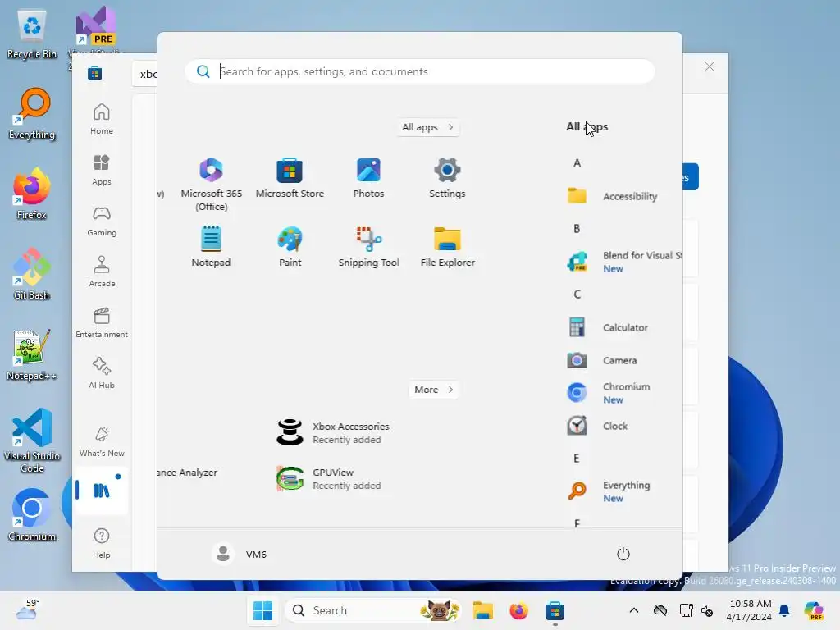Image resolution: width=840 pixels, height=630 pixels.
Task: Switch to Microsoft Store on taskbar
Action: tap(555, 610)
